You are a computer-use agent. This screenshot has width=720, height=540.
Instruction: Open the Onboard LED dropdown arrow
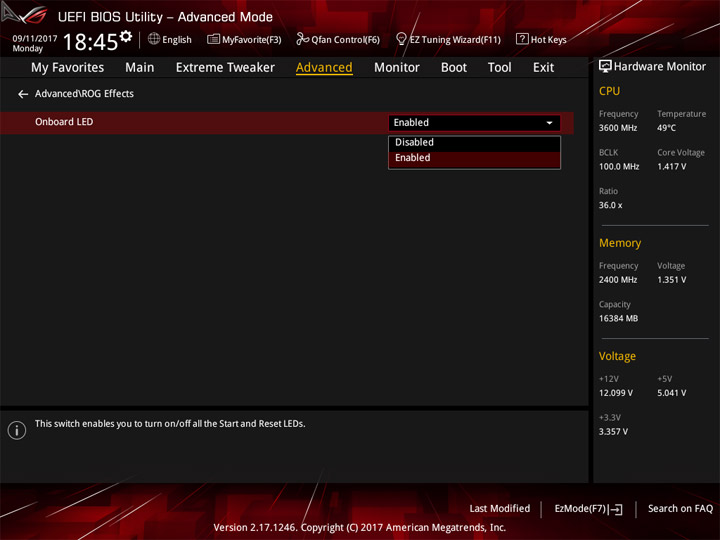(549, 123)
